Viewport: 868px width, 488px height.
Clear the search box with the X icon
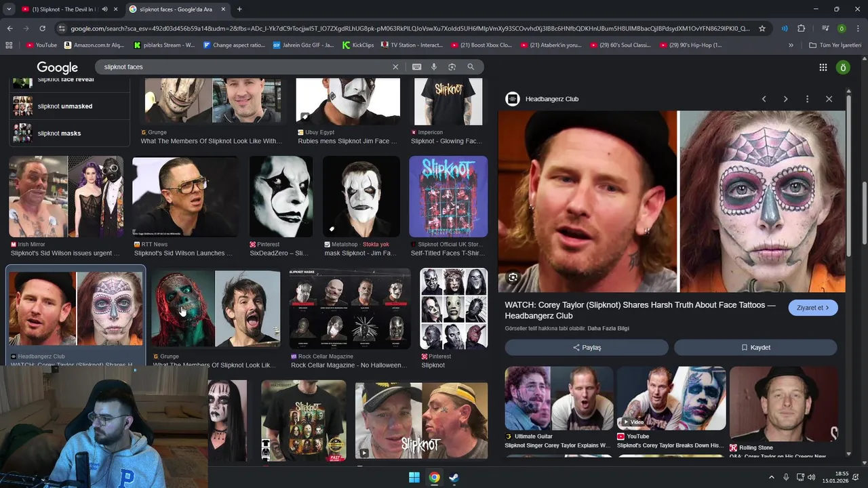395,67
